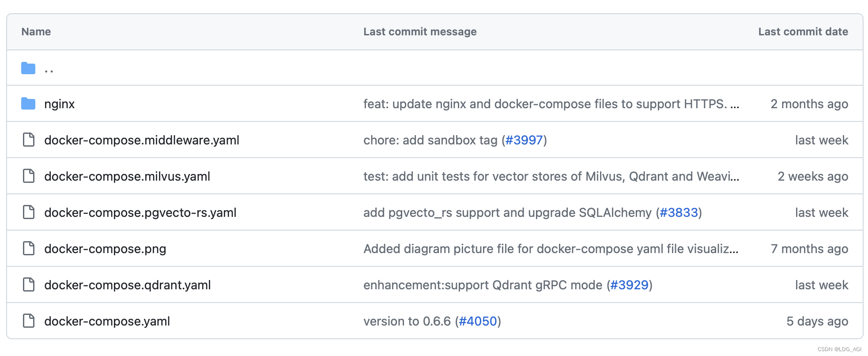Screen dimensions: 868x356
Task: Open the nginx folder
Action: 60,104
